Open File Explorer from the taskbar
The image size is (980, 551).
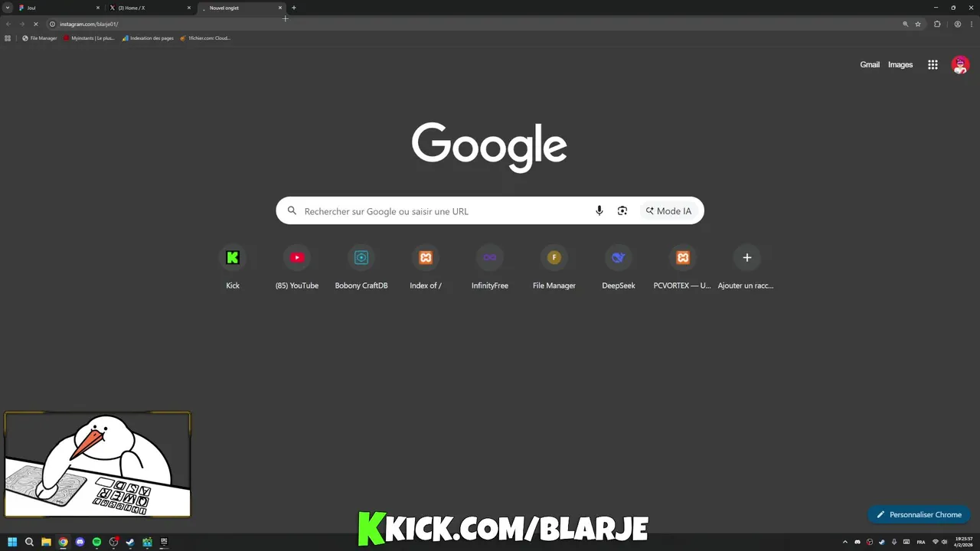tap(46, 542)
